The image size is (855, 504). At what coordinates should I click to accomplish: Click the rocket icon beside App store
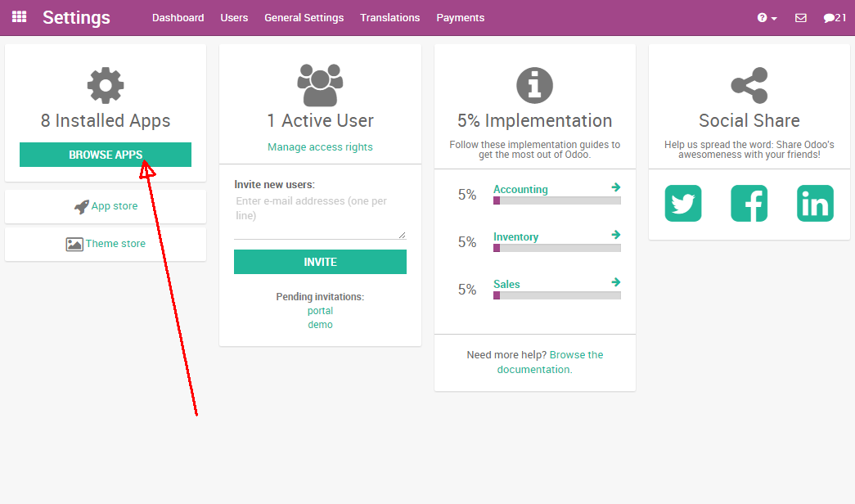81,207
